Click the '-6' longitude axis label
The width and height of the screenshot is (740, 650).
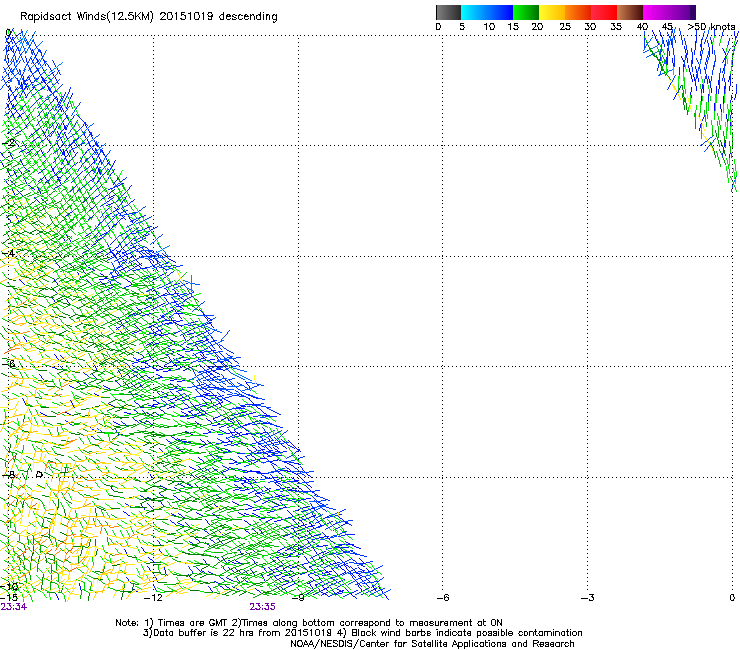pos(443,598)
